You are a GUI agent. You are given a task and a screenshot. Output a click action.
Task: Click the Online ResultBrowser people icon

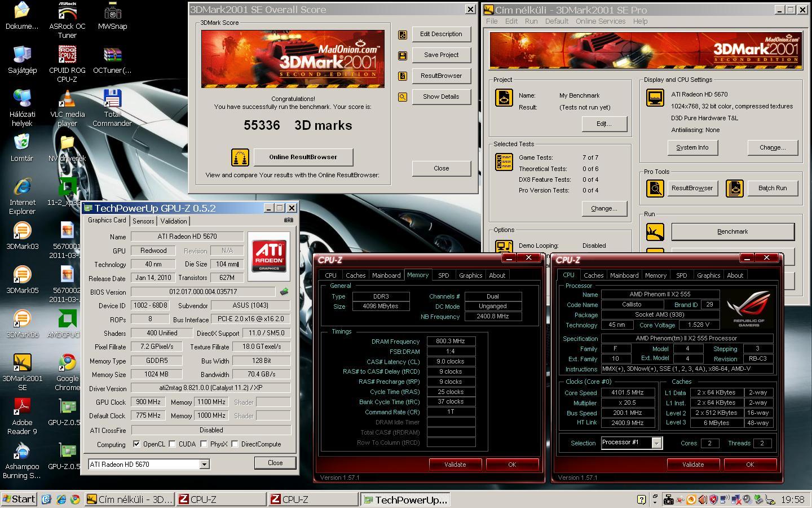[240, 157]
